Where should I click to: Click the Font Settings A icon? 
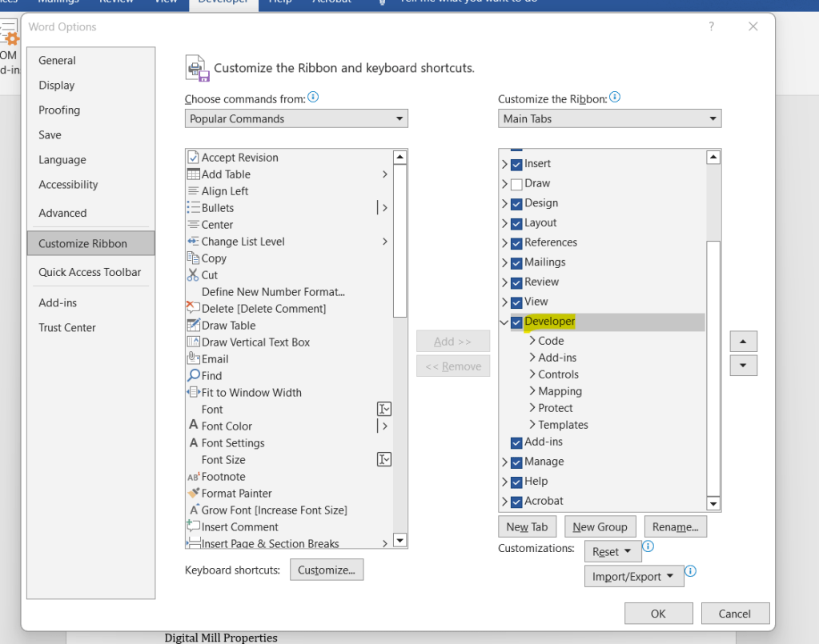193,442
